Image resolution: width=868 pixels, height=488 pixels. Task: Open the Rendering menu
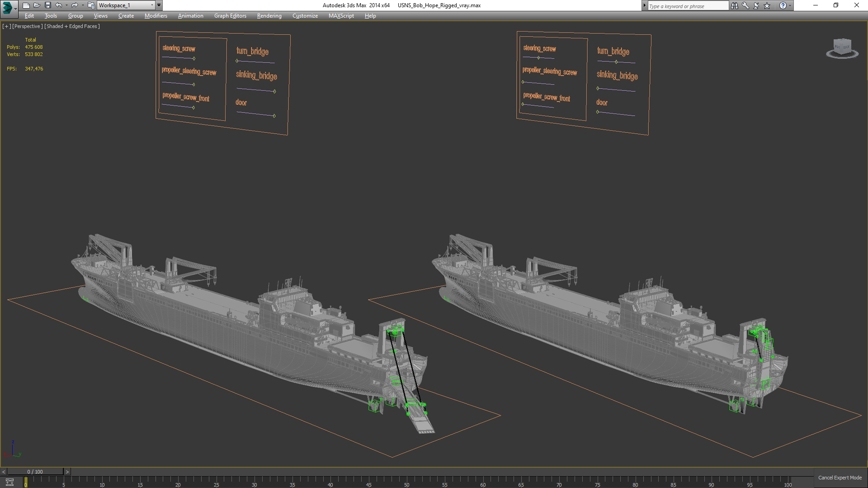click(269, 16)
